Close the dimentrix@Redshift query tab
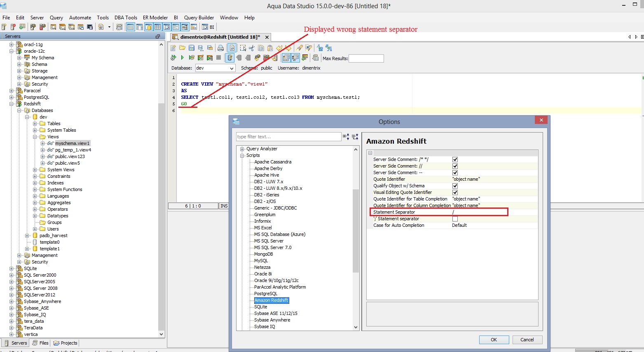The image size is (644, 352). 267,37
